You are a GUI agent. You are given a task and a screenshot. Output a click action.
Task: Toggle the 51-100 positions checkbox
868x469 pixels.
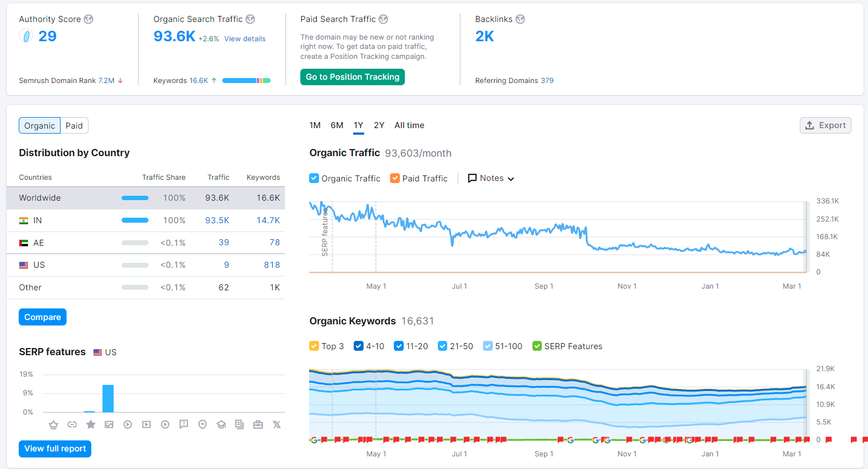point(487,346)
